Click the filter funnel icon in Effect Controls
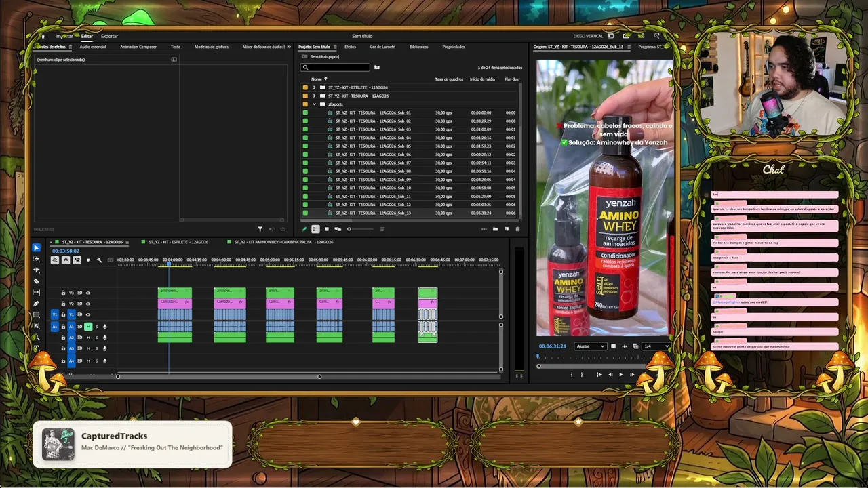This screenshot has width=868, height=488. coord(260,229)
